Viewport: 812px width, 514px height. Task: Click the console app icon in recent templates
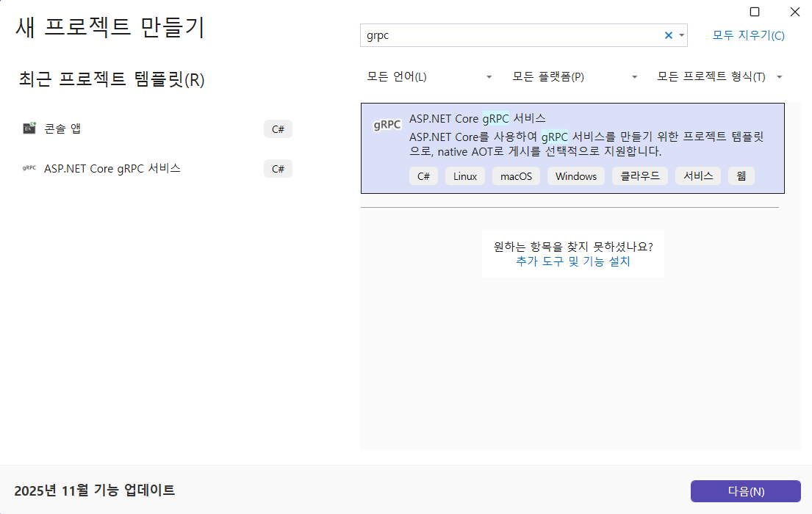point(29,128)
